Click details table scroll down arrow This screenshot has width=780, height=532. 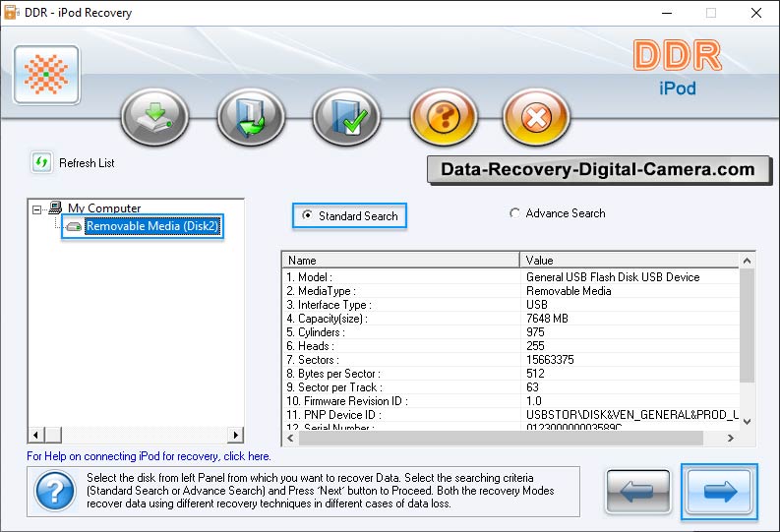(747, 422)
